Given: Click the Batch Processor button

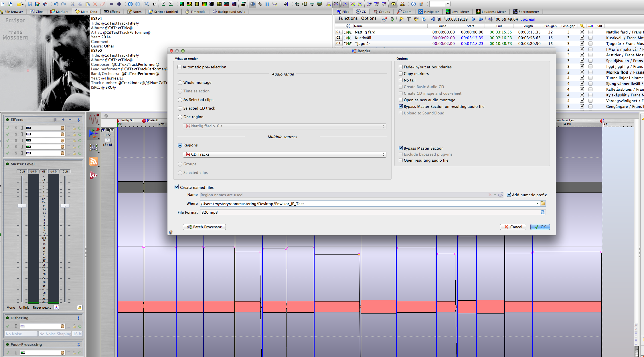Looking at the screenshot, I should click(204, 227).
